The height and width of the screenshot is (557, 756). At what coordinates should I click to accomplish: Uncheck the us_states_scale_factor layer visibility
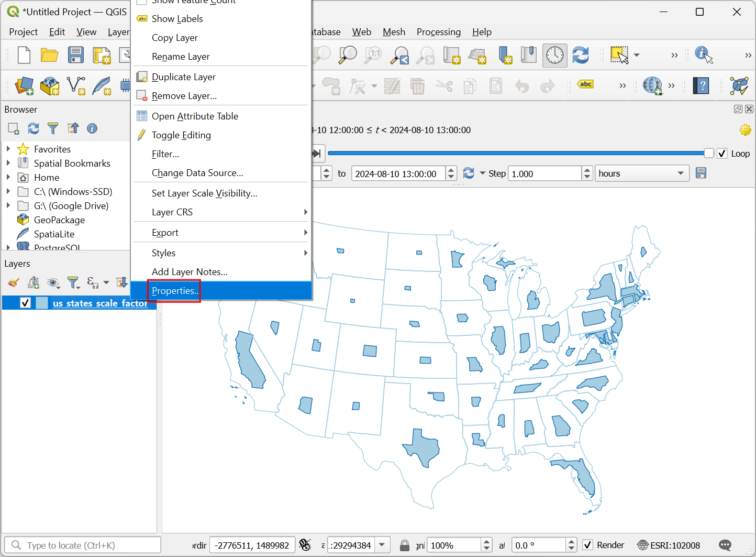25,303
